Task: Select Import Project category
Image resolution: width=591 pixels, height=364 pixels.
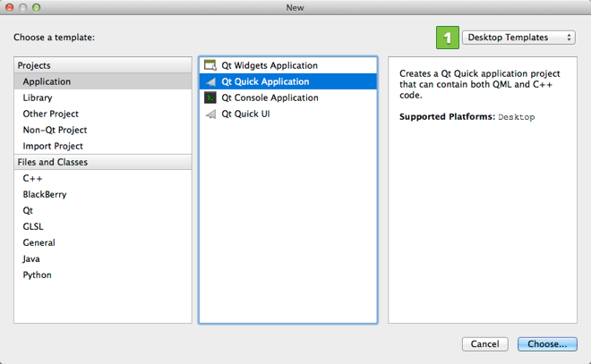Action: click(x=53, y=146)
